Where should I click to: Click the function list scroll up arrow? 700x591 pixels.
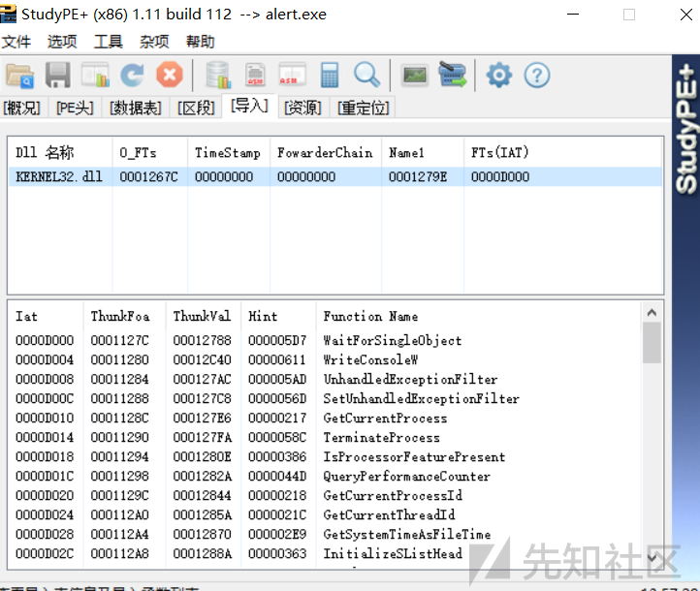[x=652, y=313]
